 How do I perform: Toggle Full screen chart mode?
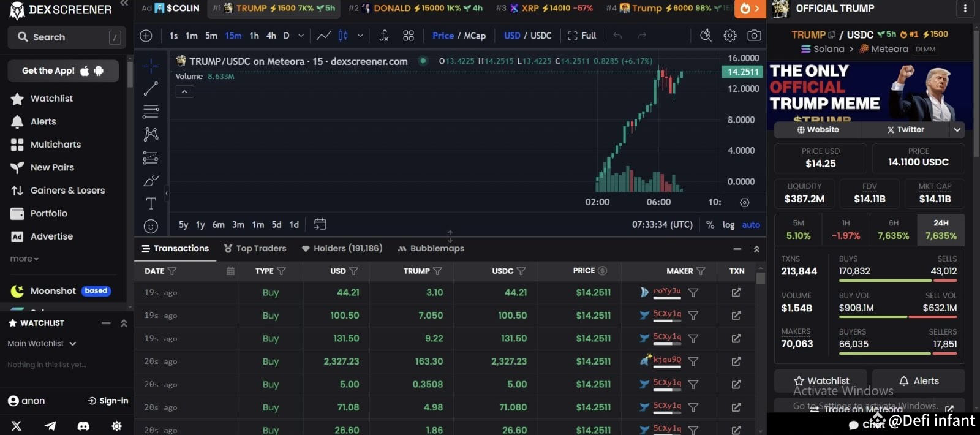tap(582, 36)
